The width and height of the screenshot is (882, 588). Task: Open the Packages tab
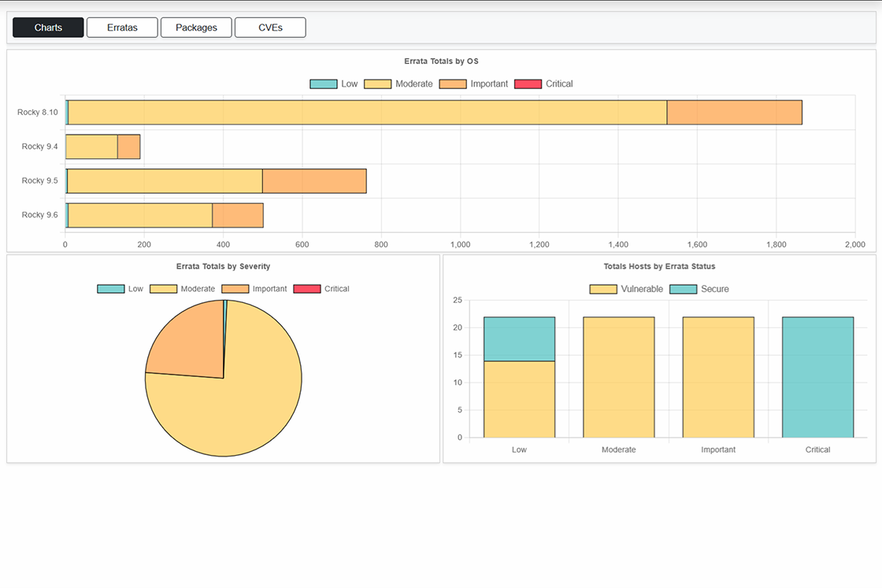(x=196, y=28)
